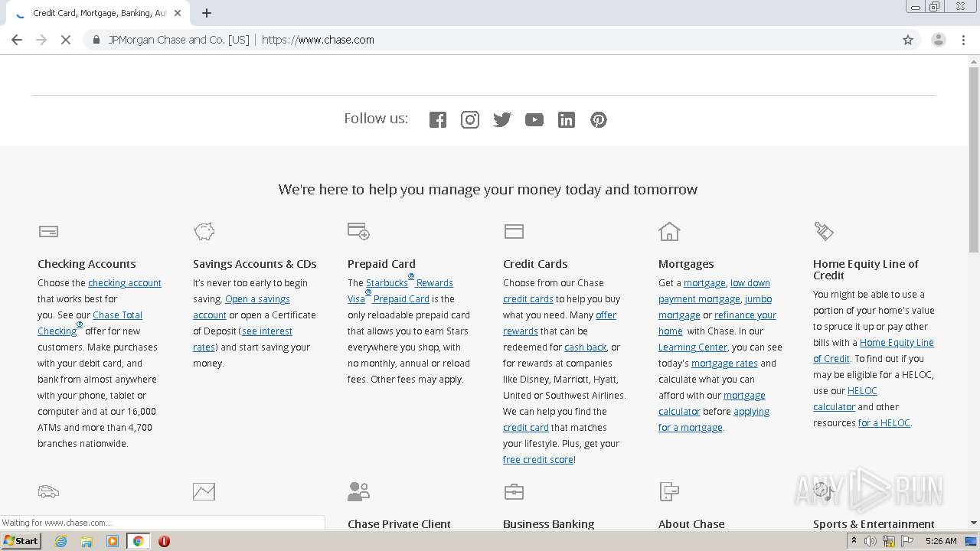This screenshot has height=551, width=980.
Task: Click the Credit Cards icon
Action: click(x=514, y=231)
